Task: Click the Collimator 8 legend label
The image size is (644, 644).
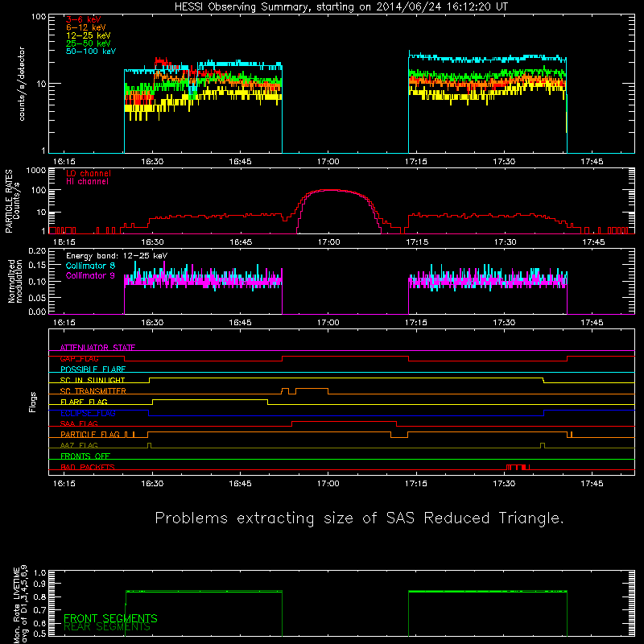Action: coord(90,266)
